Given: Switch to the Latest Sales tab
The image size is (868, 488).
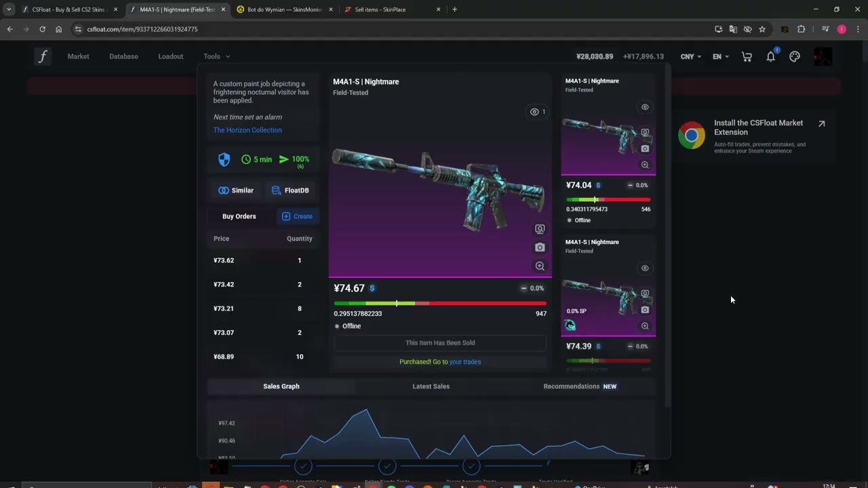Looking at the screenshot, I should 431,386.
